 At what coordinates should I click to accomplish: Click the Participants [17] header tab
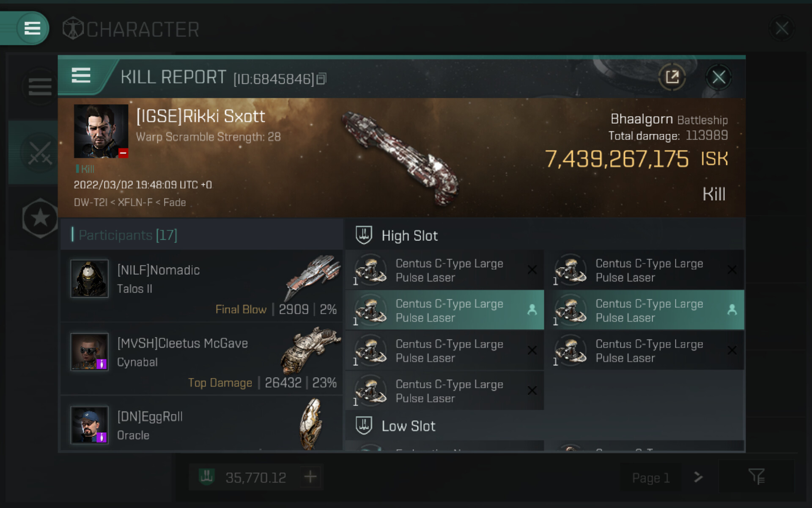click(x=128, y=235)
